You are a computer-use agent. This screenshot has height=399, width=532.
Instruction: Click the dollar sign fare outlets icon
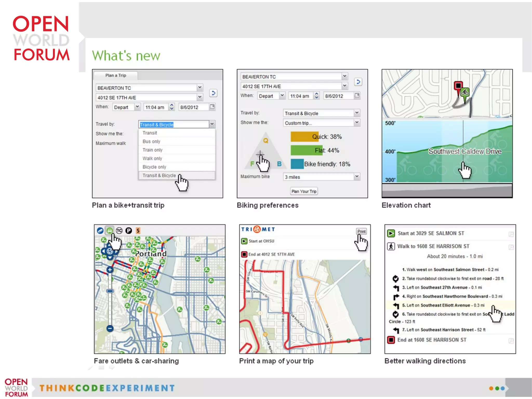(x=138, y=231)
